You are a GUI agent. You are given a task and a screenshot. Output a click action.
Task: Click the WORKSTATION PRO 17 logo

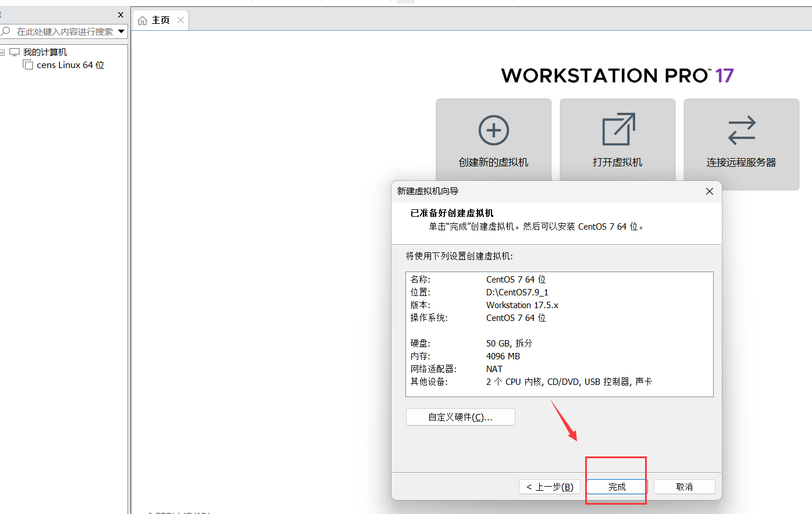tap(618, 76)
